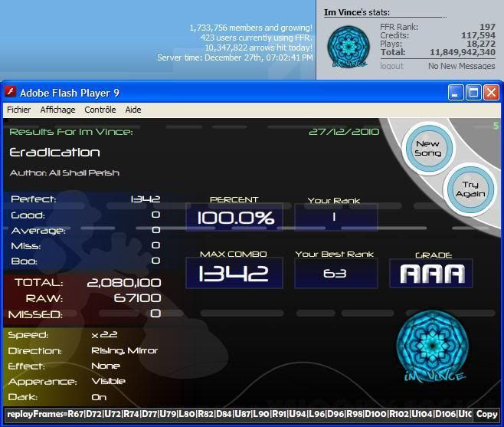Open the No New Messages link
The height and width of the screenshot is (427, 504).
click(461, 67)
